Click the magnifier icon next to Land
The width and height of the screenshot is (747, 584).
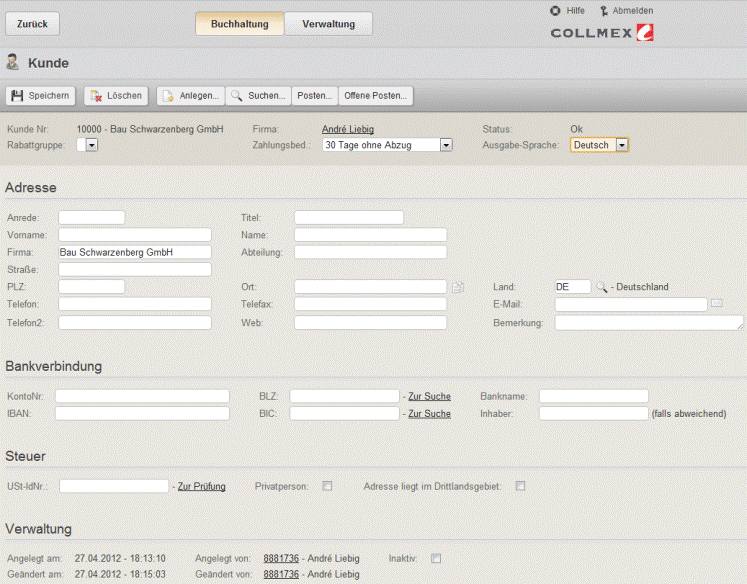(602, 287)
